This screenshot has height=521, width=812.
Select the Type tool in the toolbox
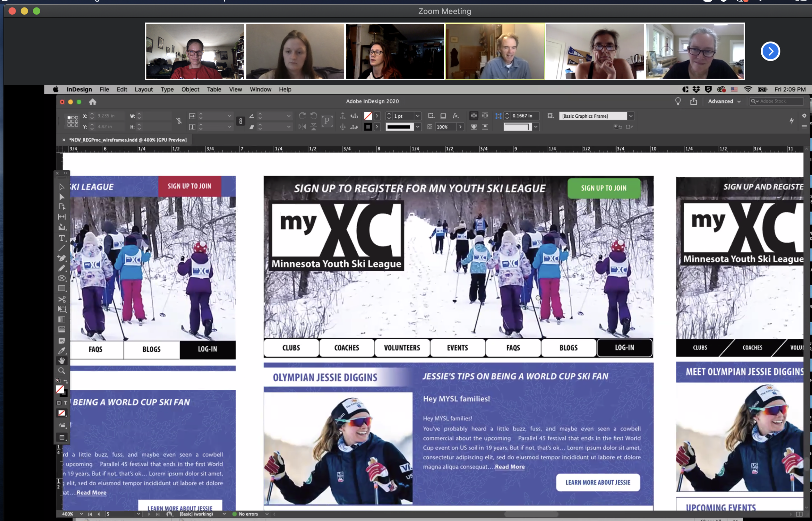tap(61, 238)
